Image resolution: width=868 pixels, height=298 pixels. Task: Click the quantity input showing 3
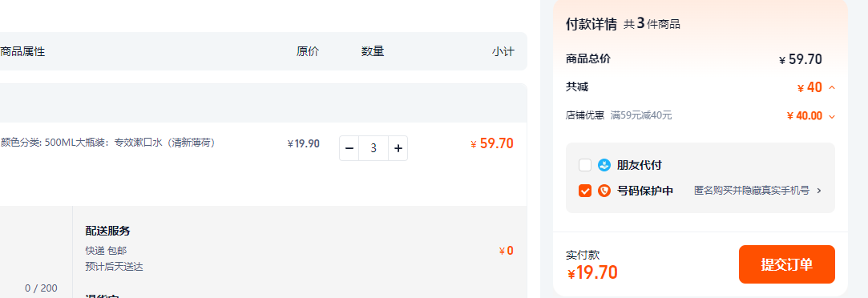tap(373, 148)
